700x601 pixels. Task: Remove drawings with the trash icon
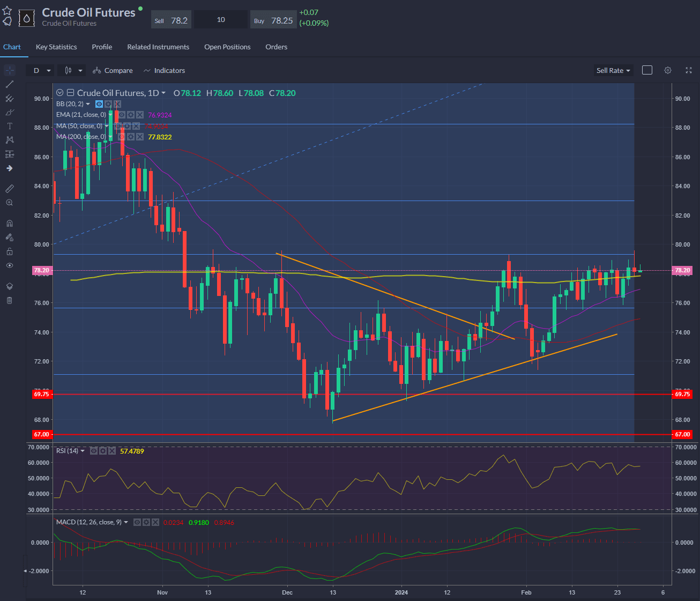10,300
